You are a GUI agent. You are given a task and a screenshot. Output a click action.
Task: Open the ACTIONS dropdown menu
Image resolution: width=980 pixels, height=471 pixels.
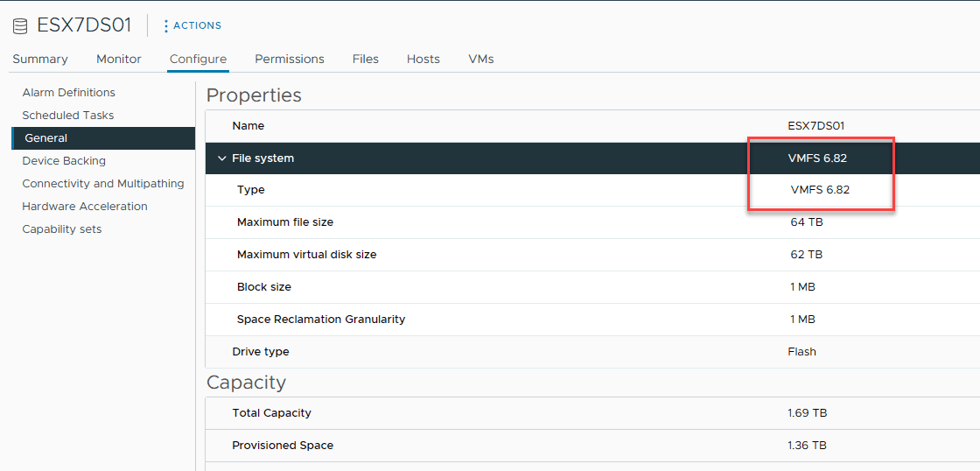(197, 25)
